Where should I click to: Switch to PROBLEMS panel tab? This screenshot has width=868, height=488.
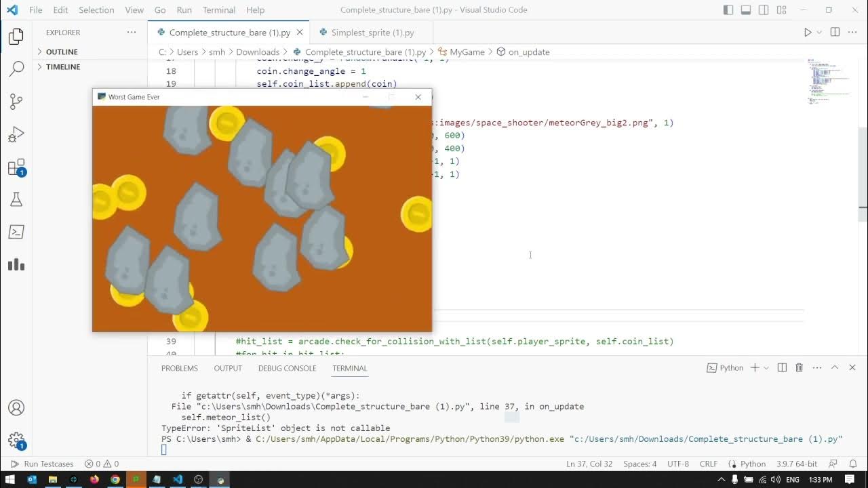pyautogui.click(x=180, y=368)
